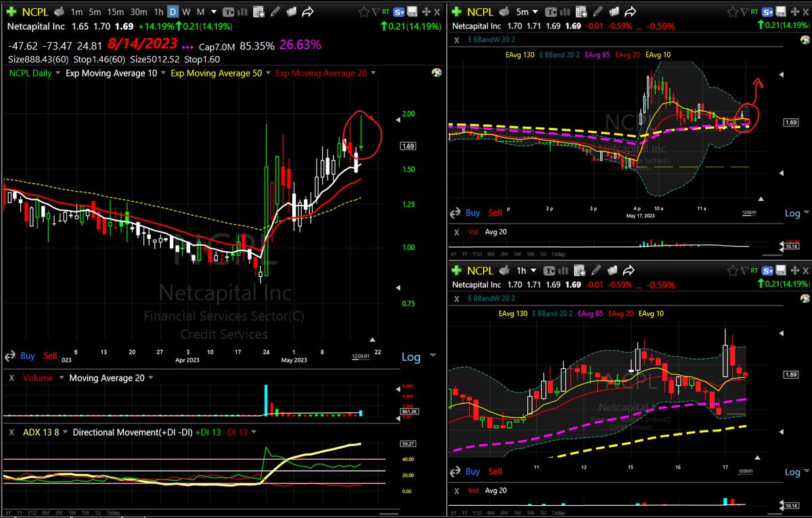Switch the left chart to M monthly timeframe

[x=200, y=12]
